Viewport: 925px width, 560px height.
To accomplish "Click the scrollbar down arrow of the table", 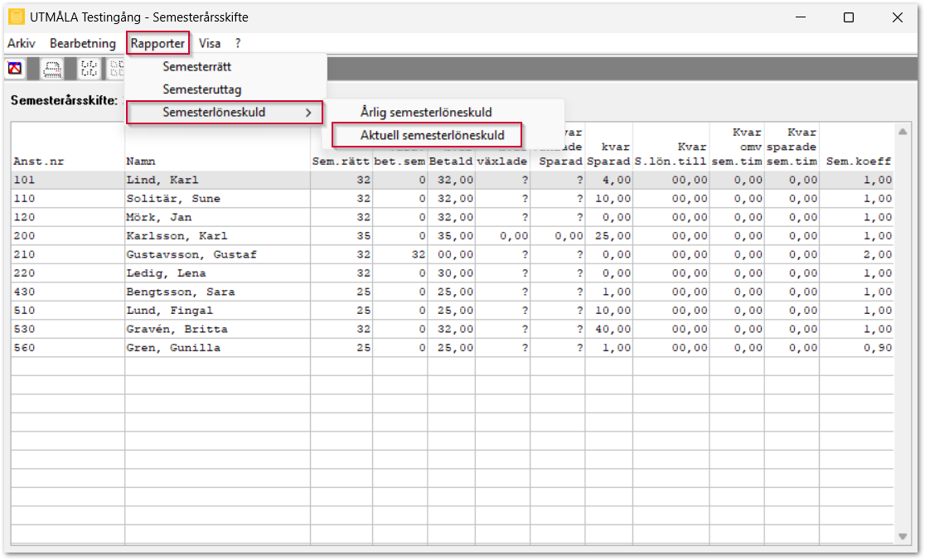I will (903, 536).
